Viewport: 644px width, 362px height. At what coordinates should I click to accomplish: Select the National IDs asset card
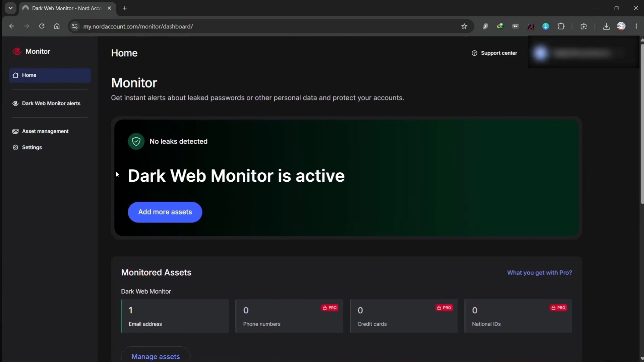point(518,316)
